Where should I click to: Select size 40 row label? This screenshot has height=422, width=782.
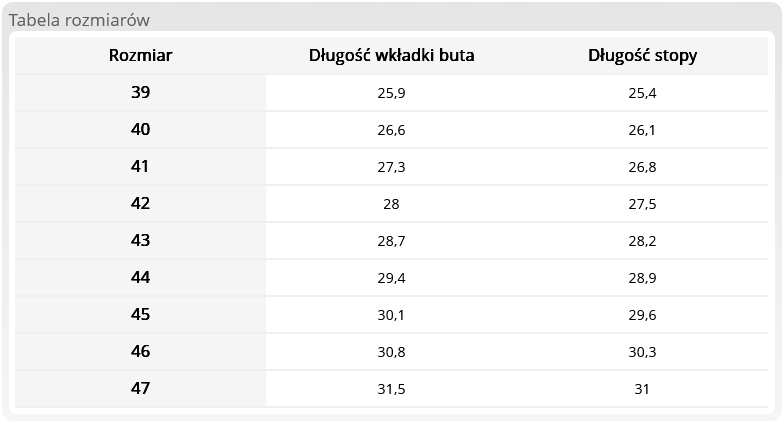[x=140, y=130]
